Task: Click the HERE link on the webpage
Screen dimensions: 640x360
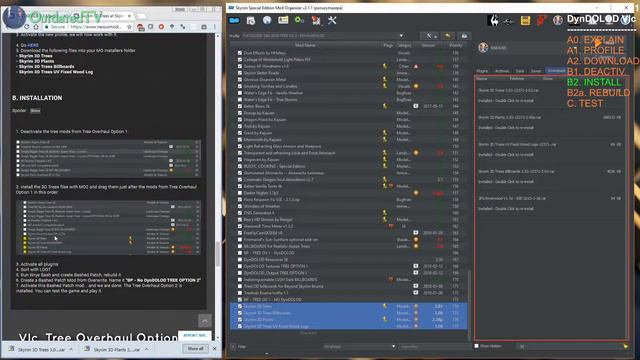Action: point(33,45)
